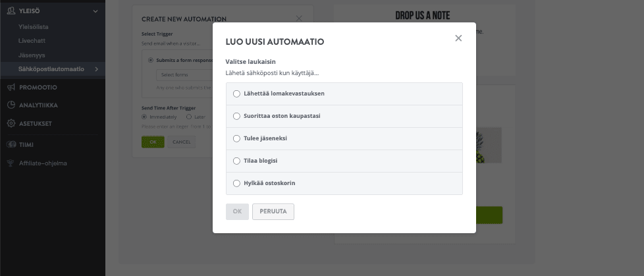Select the Lähettää lomakevastauksen trigger
This screenshot has width=644, height=276.
236,94
